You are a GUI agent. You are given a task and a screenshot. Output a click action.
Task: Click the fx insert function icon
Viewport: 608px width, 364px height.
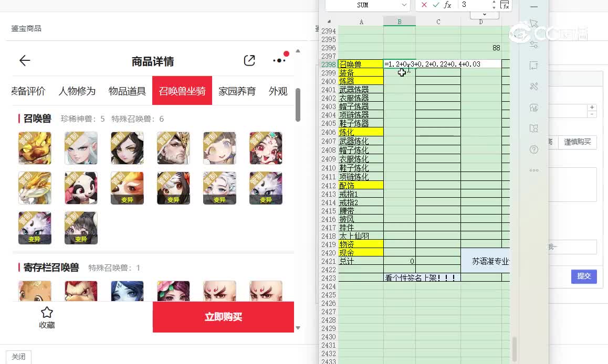[x=448, y=5]
